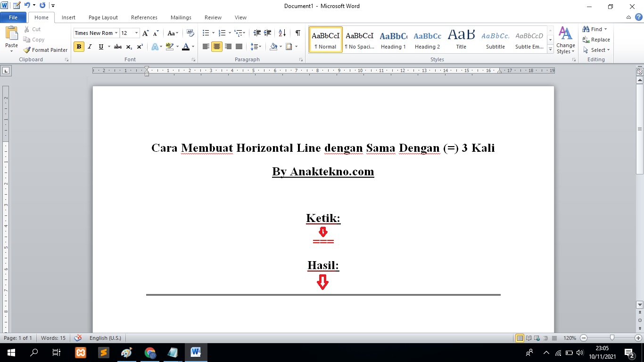Viewport: 644px width, 362px height.
Task: Apply the text highlight color
Action: [x=170, y=47]
